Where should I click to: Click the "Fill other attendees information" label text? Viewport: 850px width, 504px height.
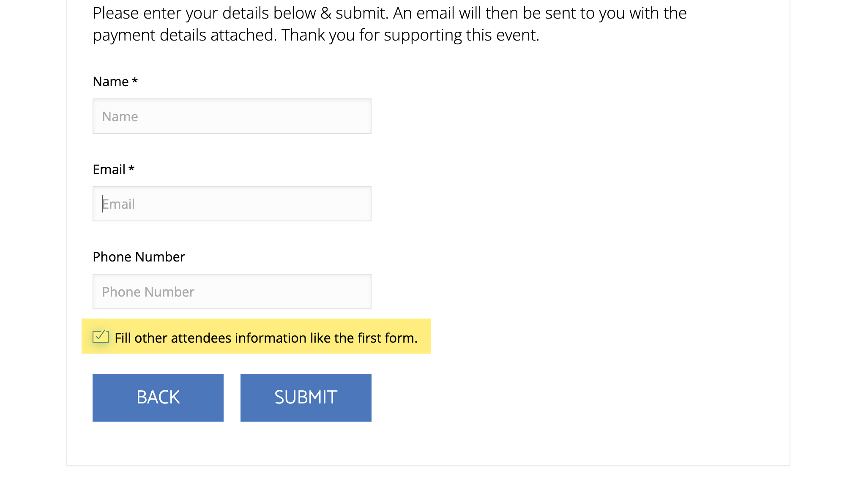point(266,338)
